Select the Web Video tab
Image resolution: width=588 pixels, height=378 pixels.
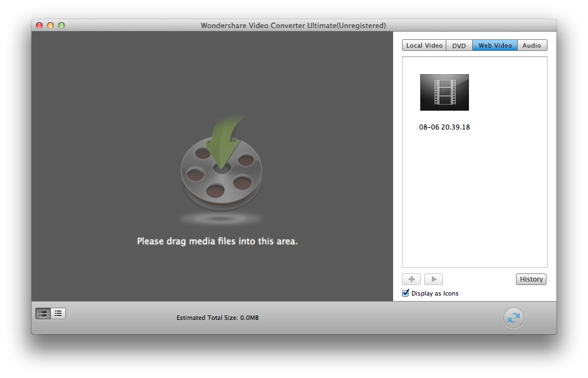click(495, 45)
